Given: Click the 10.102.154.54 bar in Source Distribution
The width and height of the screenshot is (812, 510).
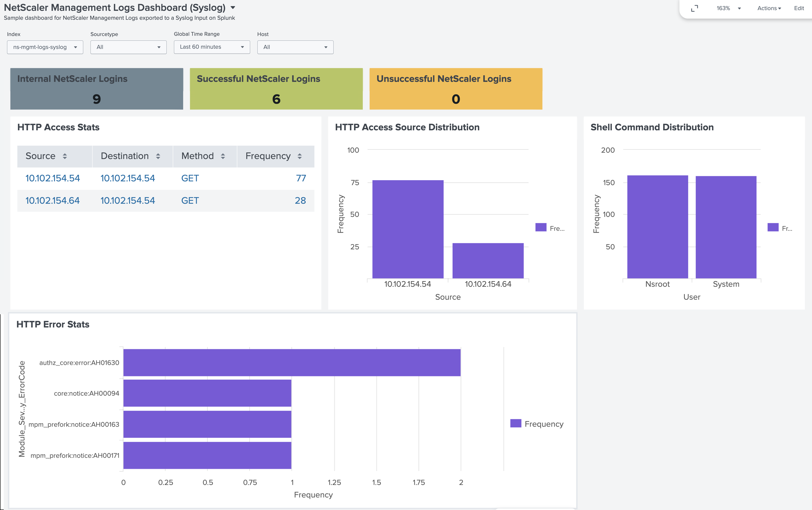Looking at the screenshot, I should 408,229.
